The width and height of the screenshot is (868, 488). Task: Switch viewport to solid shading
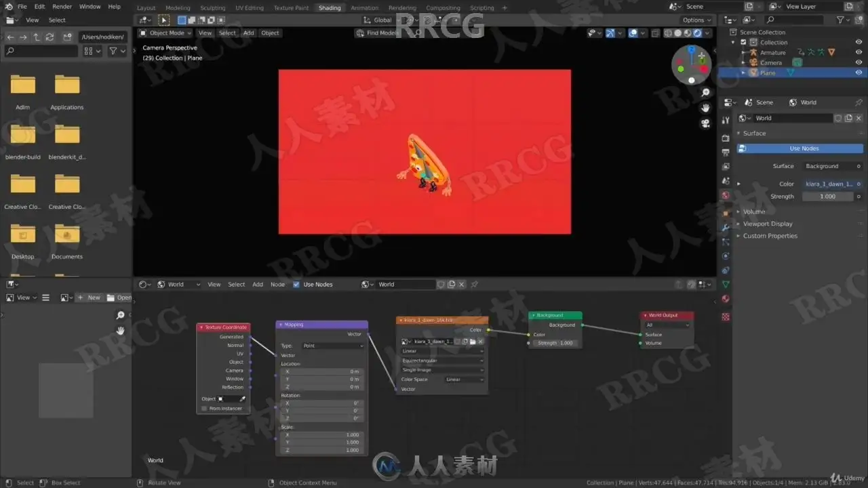click(677, 33)
